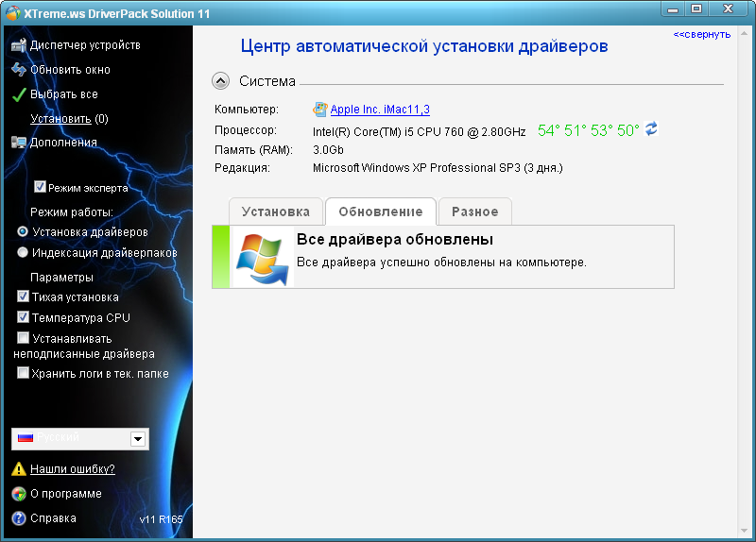This screenshot has height=542, width=756.
Task: Click the scrollbar up arrow
Action: pos(744,34)
